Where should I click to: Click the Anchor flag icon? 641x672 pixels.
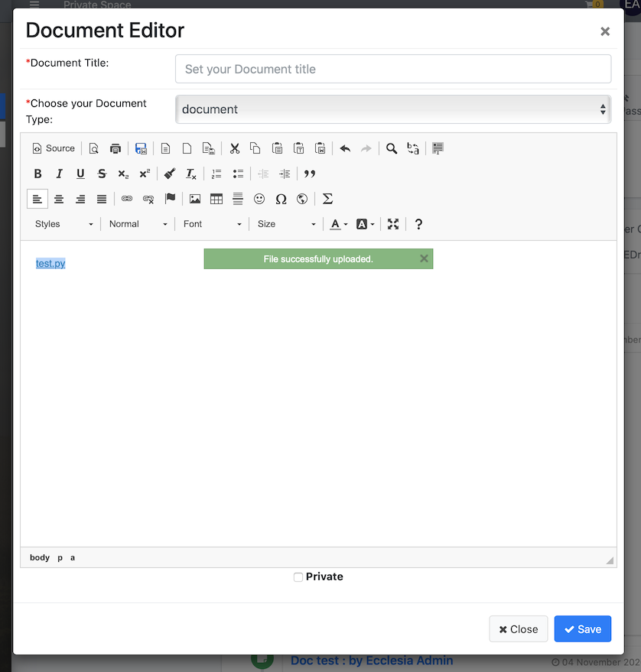point(171,199)
